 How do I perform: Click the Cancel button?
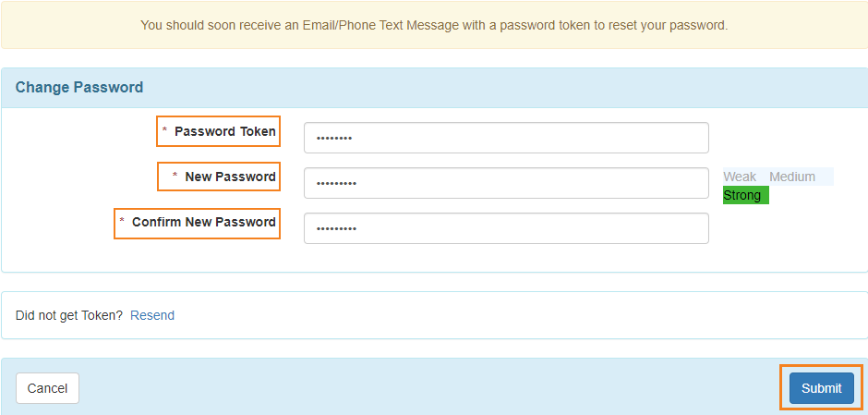click(x=48, y=388)
